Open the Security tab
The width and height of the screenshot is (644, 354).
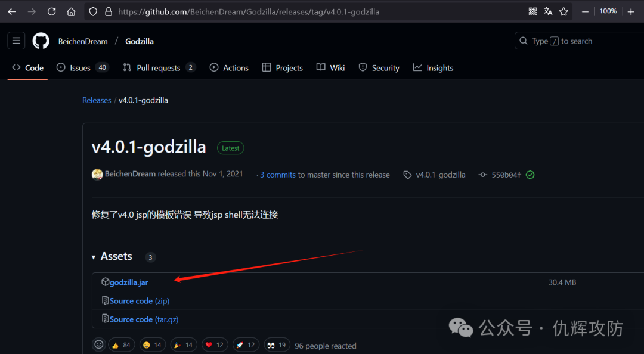coord(379,68)
